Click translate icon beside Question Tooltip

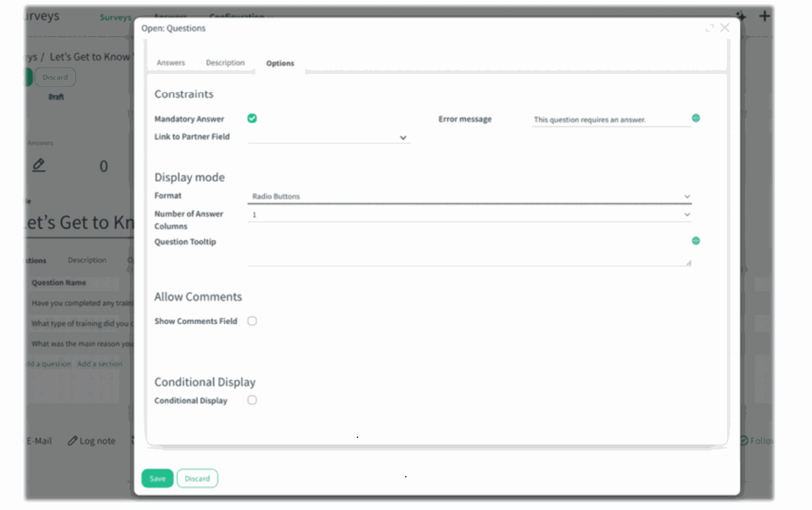696,241
